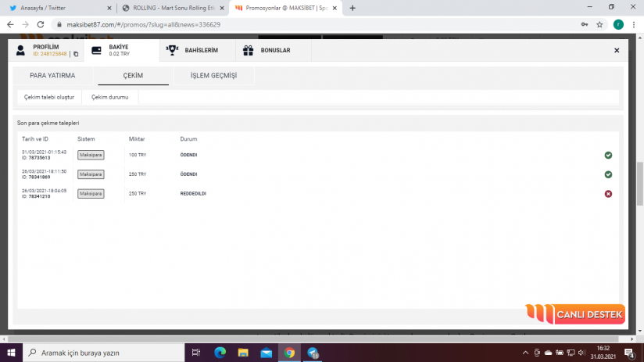Screen dimensions: 644x362
Task: Open notification center
Action: (629, 353)
